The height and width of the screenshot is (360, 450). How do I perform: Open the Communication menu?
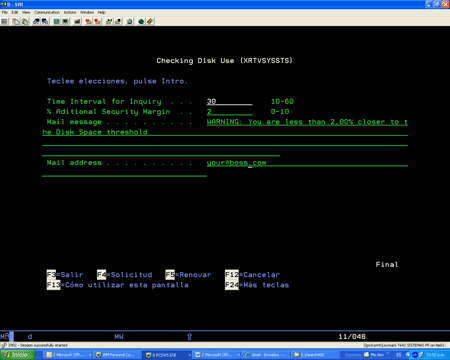47,12
